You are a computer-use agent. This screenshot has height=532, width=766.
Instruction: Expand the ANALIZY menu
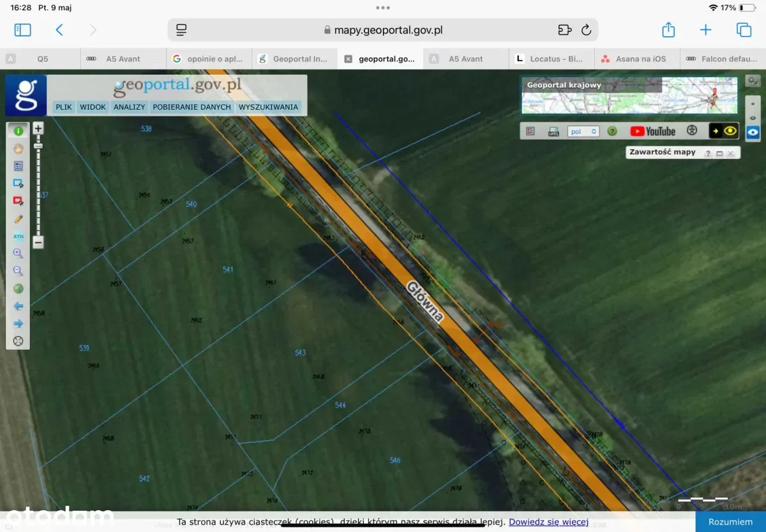tap(130, 107)
